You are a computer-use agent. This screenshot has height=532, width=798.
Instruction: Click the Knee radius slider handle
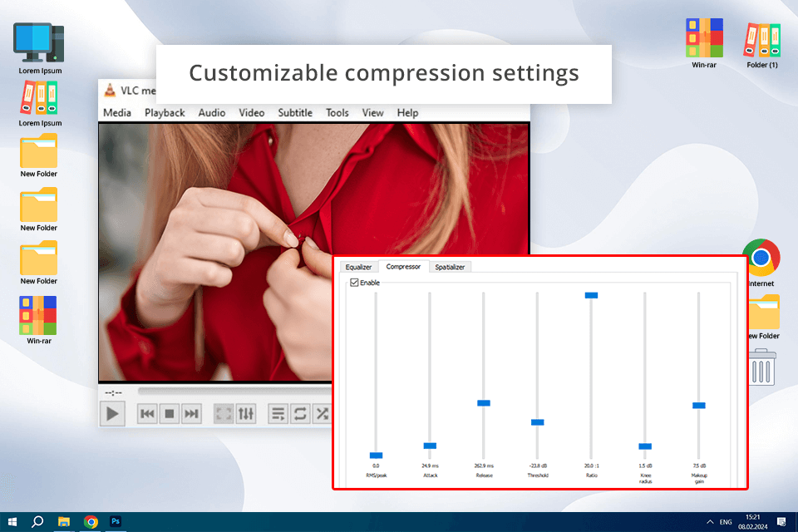[x=645, y=446]
